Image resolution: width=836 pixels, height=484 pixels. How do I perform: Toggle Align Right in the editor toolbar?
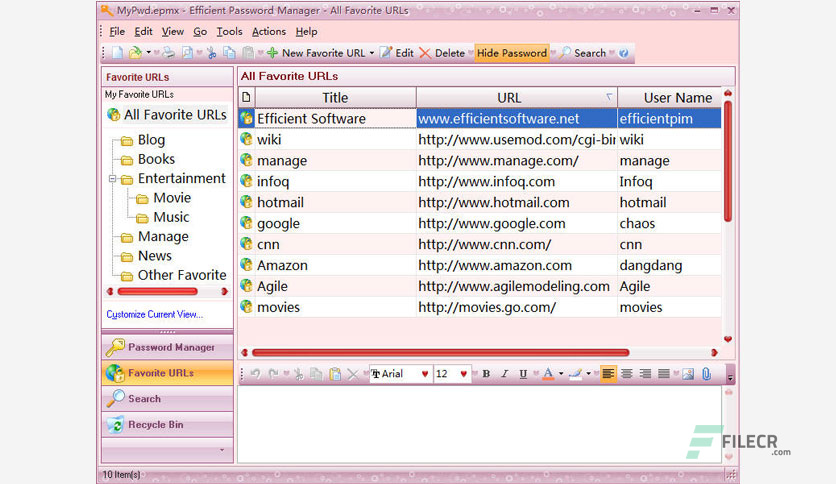(645, 374)
